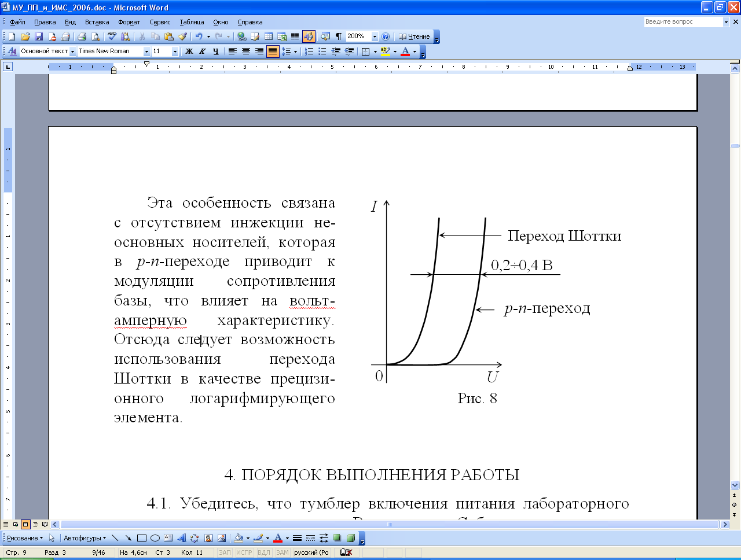Image resolution: width=741 pixels, height=560 pixels.
Task: Click the Paste clipboard icon
Action: (168, 36)
